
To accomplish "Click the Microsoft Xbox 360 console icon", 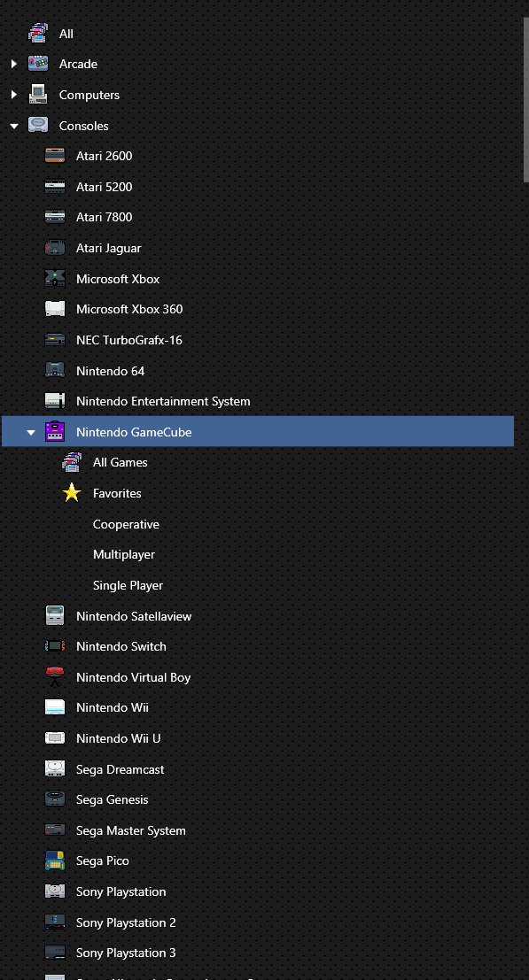I will (x=55, y=309).
